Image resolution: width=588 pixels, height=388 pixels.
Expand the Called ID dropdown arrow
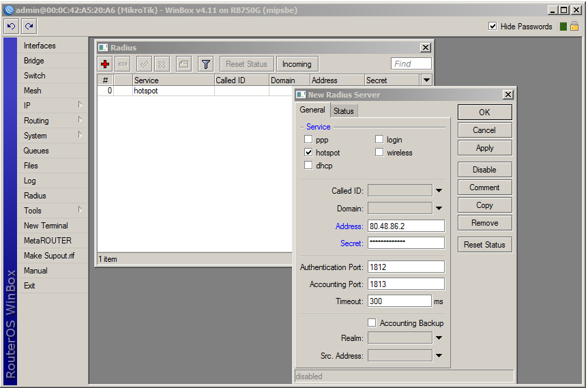point(439,191)
